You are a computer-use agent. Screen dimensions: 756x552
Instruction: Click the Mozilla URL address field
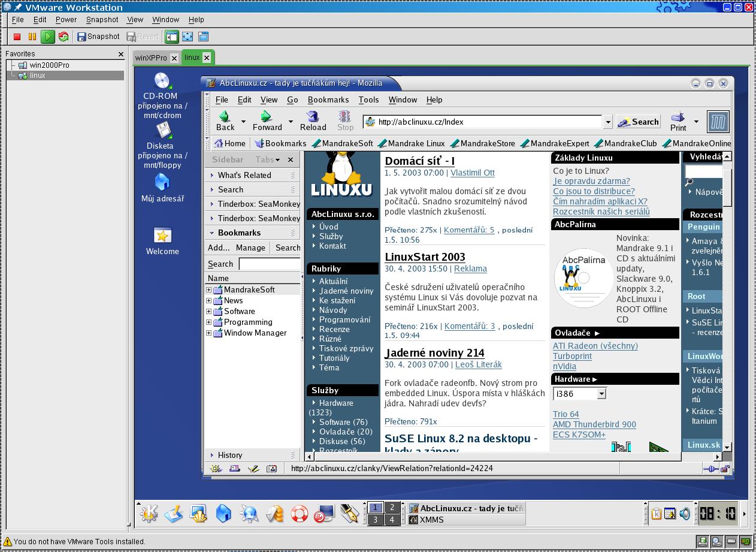point(482,122)
